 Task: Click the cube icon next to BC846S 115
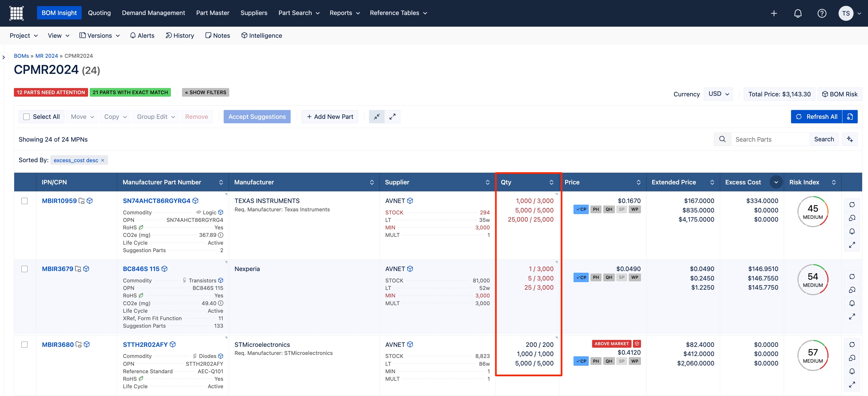(x=164, y=269)
